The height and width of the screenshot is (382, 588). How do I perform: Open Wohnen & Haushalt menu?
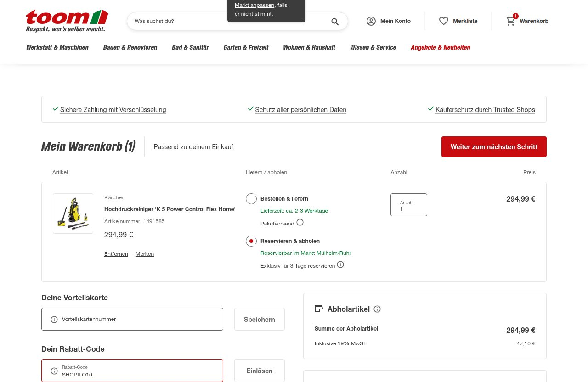pyautogui.click(x=309, y=47)
